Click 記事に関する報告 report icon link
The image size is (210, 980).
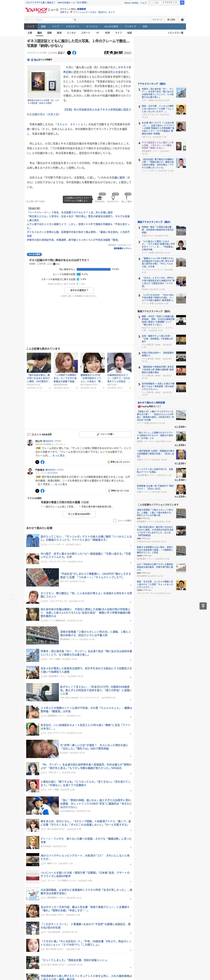36,201
